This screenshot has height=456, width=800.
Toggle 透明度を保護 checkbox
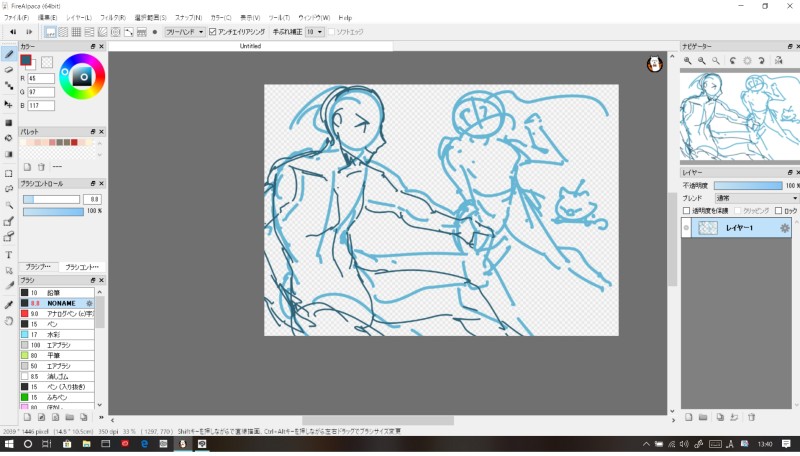pos(686,211)
